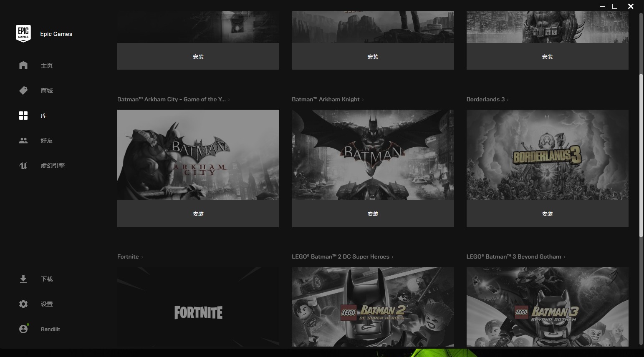Close the Epic Games Launcher window
The width and height of the screenshot is (644, 357).
(x=631, y=6)
